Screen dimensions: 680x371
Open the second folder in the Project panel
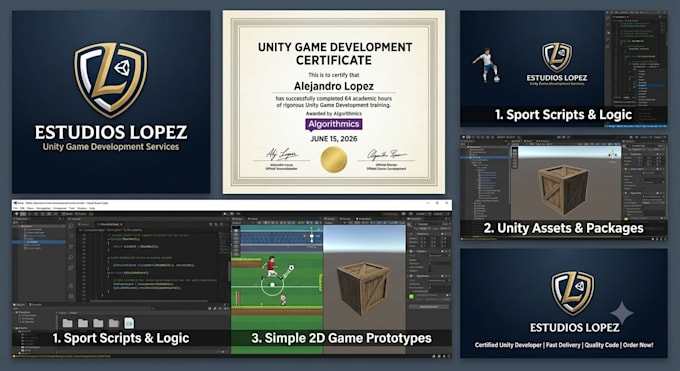tap(83, 323)
